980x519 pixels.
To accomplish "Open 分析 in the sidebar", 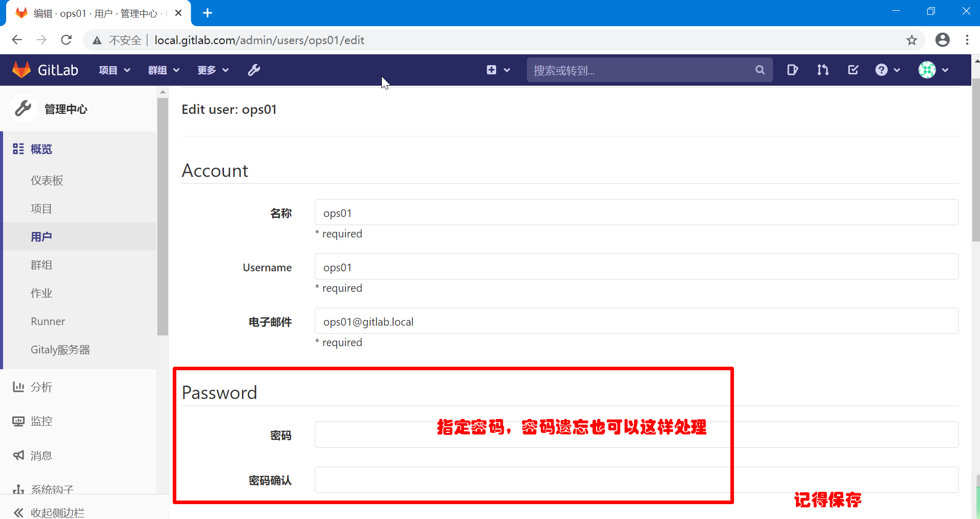I will 41,387.
